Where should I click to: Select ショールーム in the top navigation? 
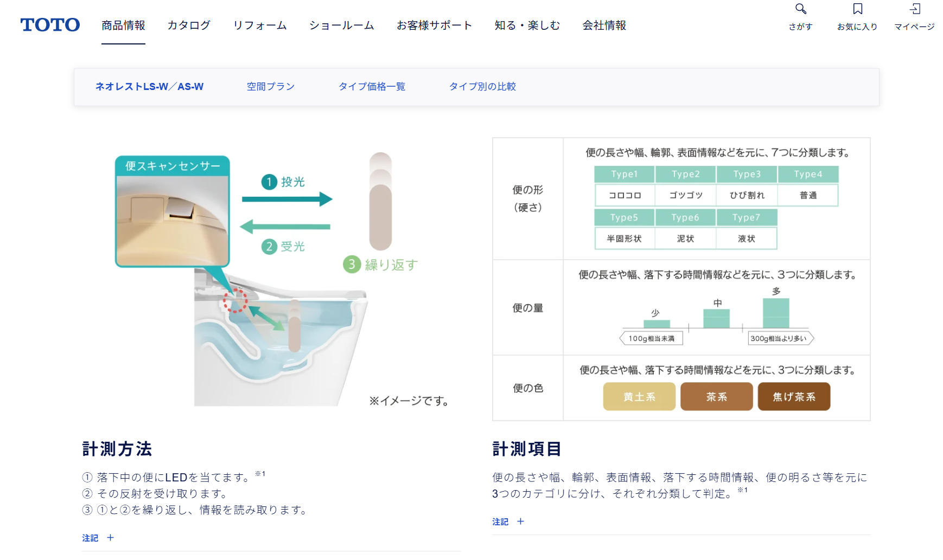[x=341, y=25]
